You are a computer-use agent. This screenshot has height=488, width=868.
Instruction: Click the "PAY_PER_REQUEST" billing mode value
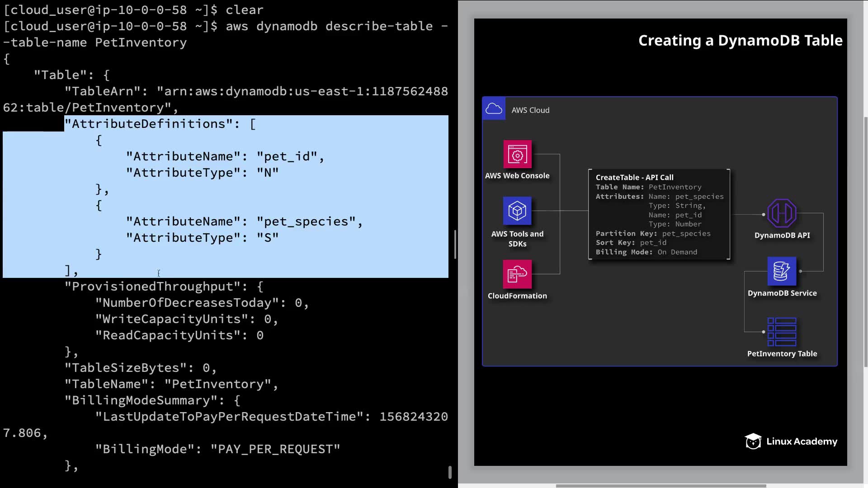(275, 449)
